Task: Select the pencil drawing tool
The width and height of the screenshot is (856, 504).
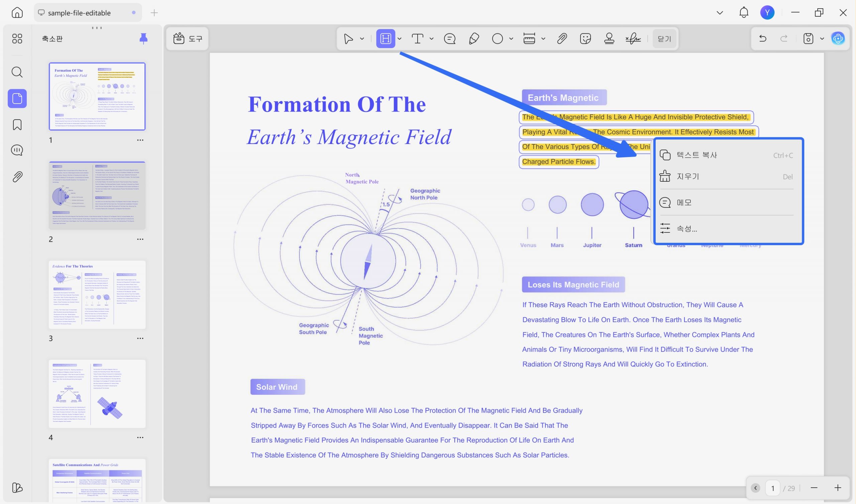Action: tap(474, 39)
